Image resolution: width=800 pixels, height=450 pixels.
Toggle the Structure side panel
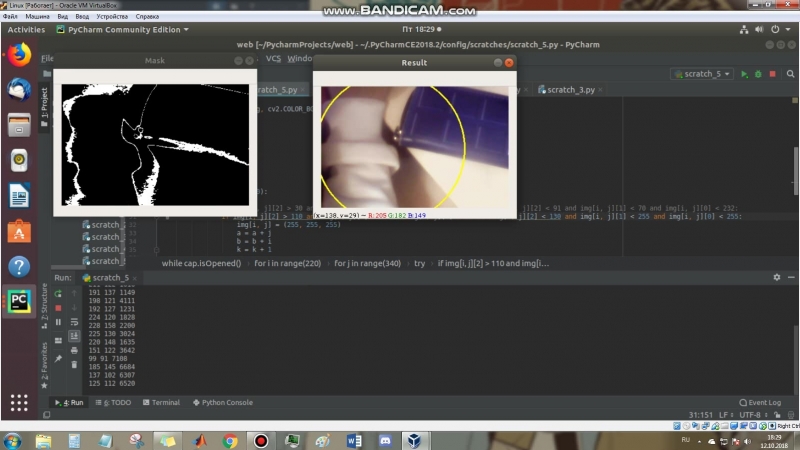44,305
